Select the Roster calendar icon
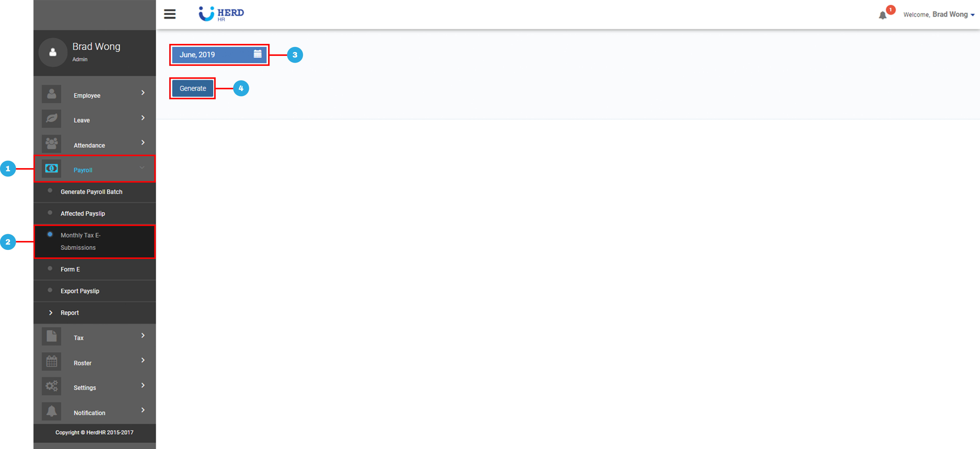980x449 pixels. 51,361
